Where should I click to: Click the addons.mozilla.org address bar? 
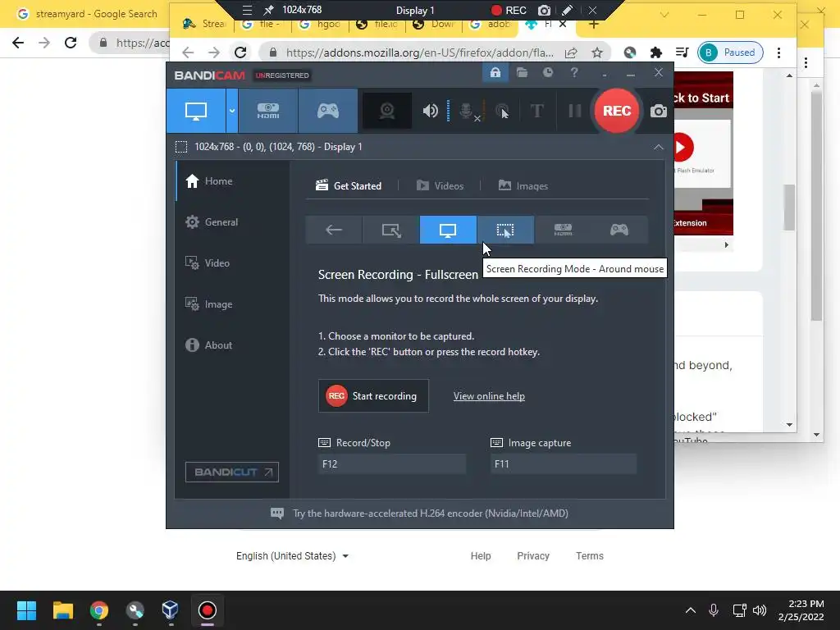coord(419,52)
